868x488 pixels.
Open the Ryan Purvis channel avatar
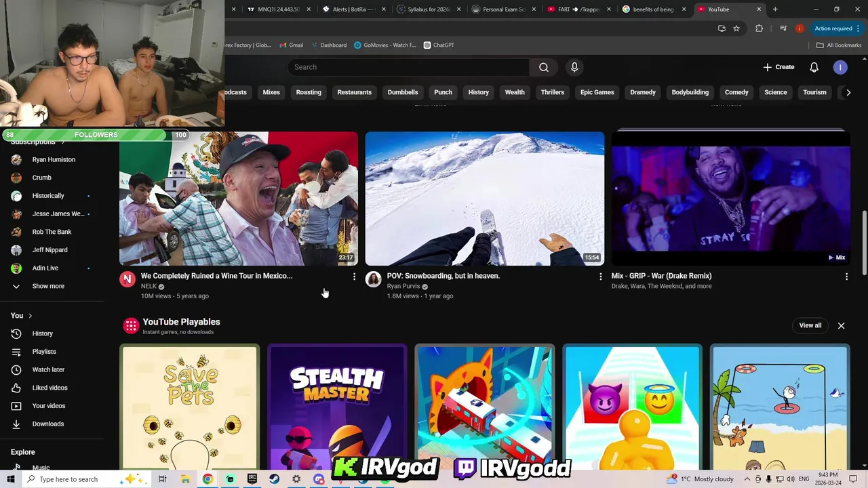[x=374, y=279]
